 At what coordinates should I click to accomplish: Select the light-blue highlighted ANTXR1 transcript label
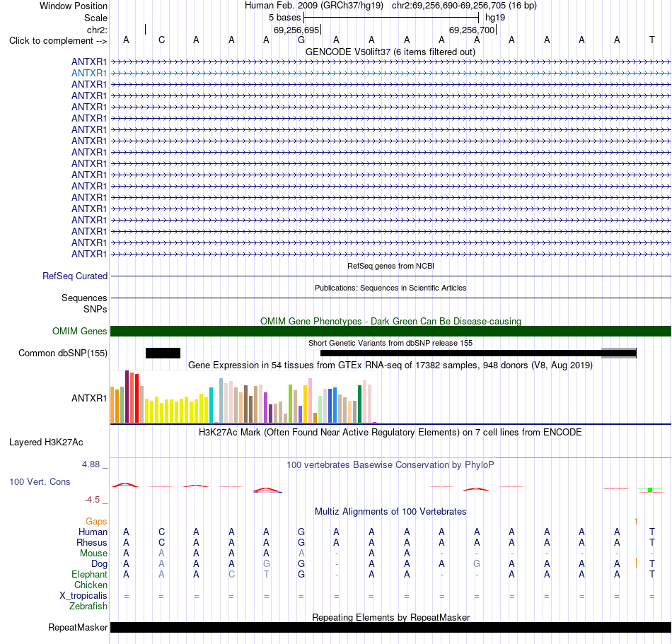pyautogui.click(x=88, y=74)
